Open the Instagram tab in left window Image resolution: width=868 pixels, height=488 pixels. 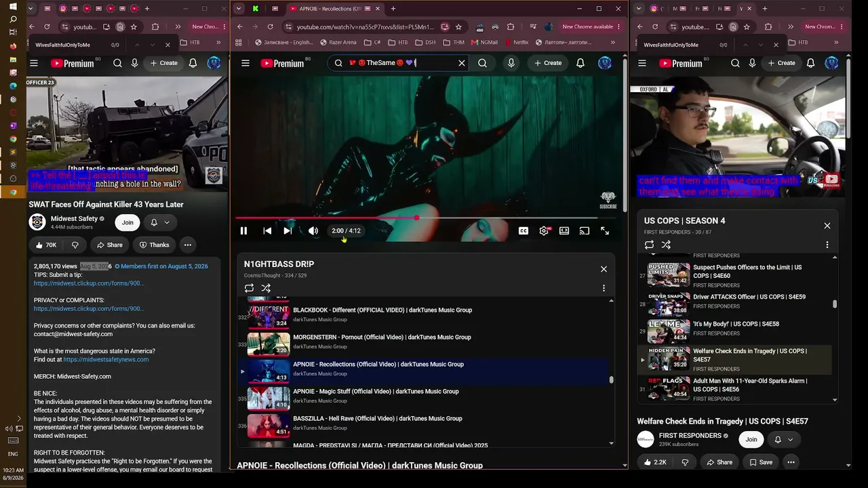click(x=62, y=9)
